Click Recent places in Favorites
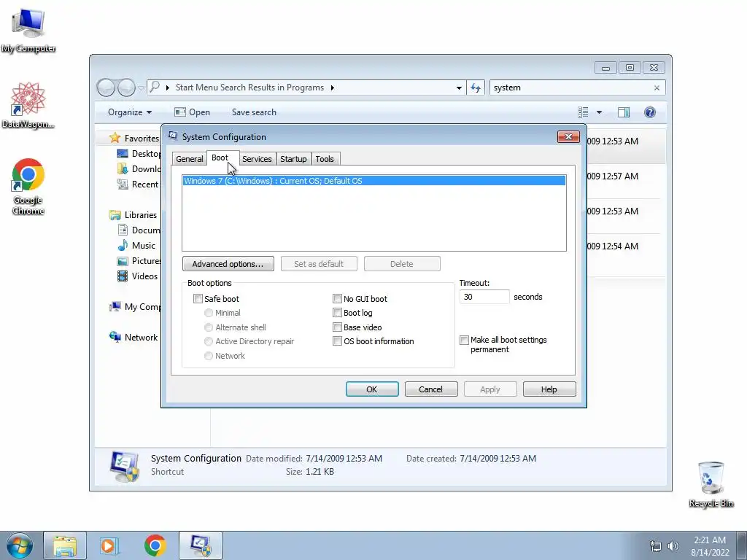 pyautogui.click(x=138, y=184)
